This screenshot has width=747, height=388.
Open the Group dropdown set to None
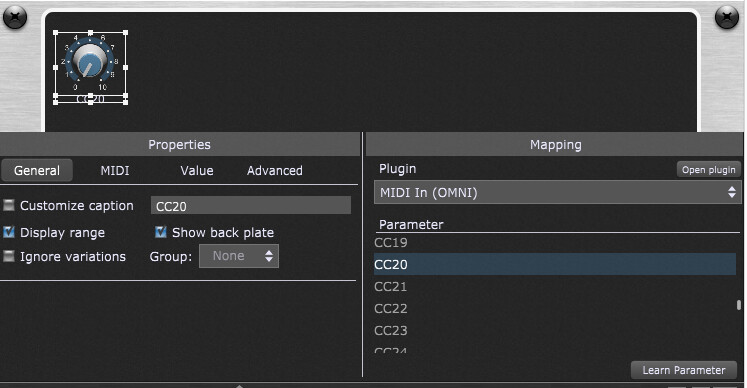pos(239,256)
